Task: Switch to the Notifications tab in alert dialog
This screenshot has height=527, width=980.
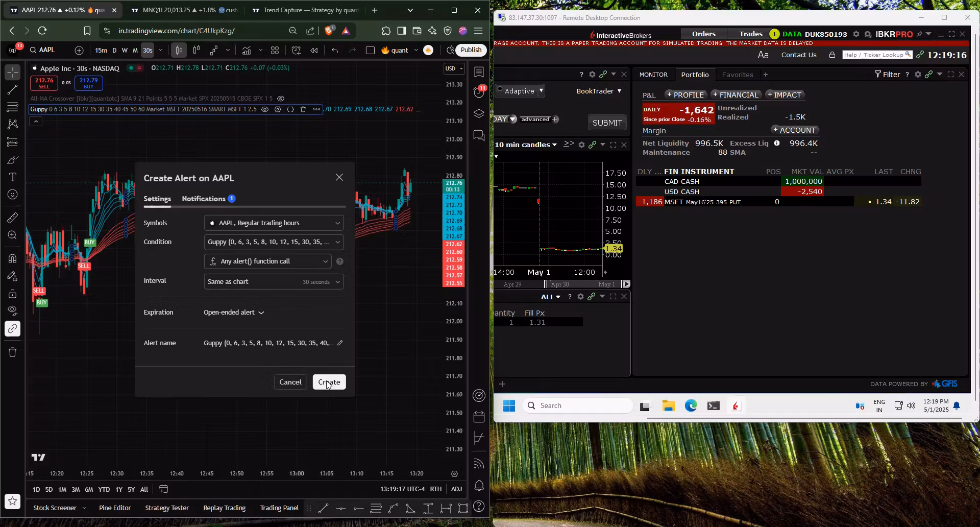Action: [x=203, y=199]
